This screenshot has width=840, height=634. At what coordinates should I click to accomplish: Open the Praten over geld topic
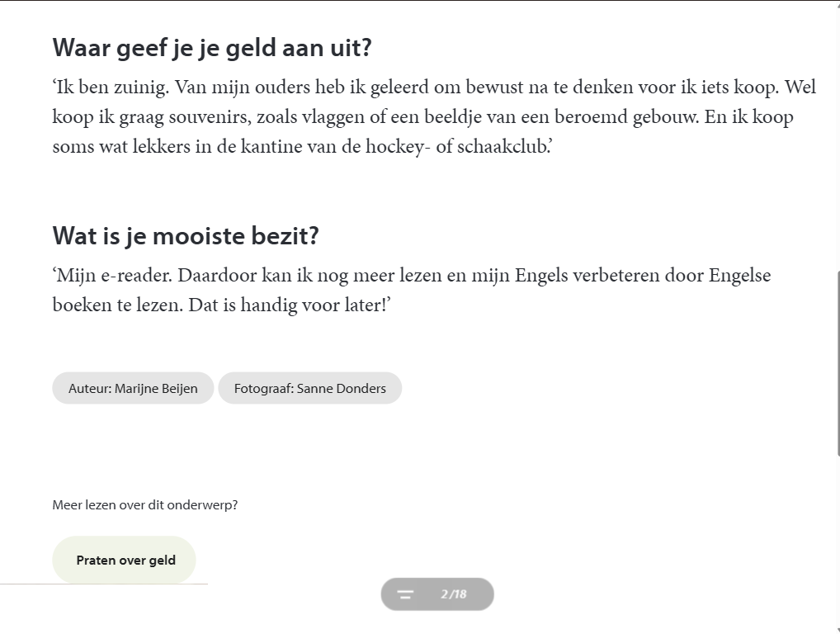pyautogui.click(x=125, y=560)
